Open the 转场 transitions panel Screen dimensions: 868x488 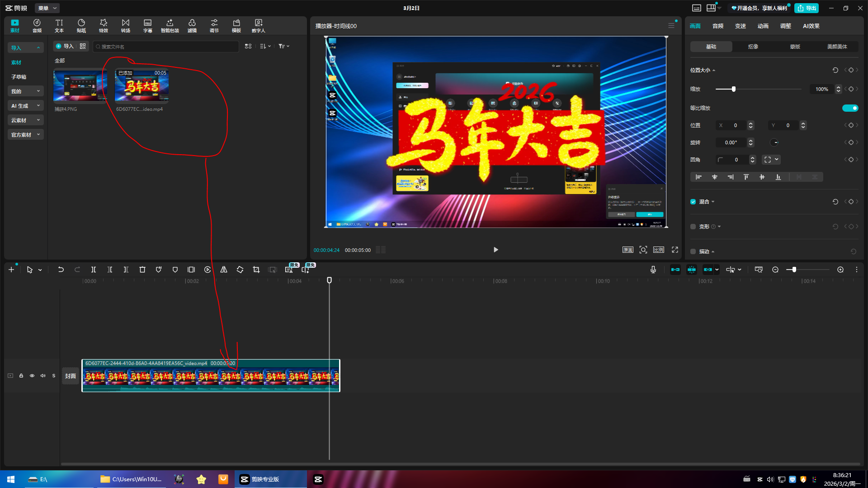tap(125, 25)
